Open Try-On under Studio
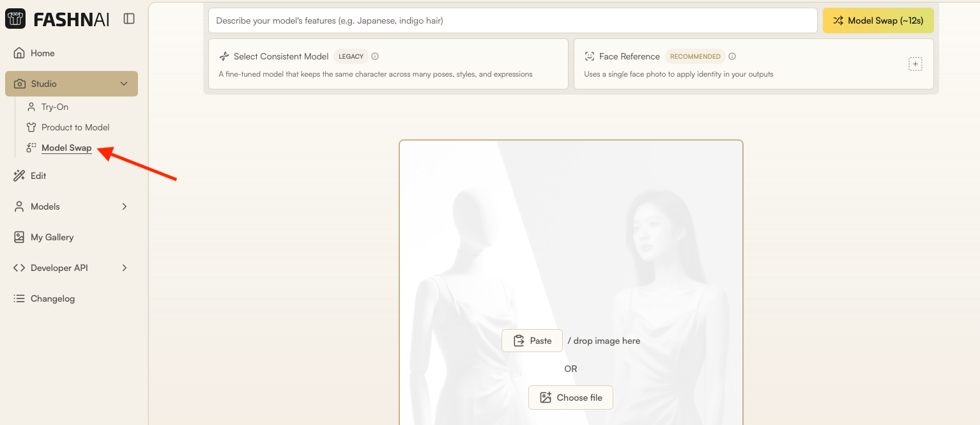The height and width of the screenshot is (425, 980). [x=55, y=107]
